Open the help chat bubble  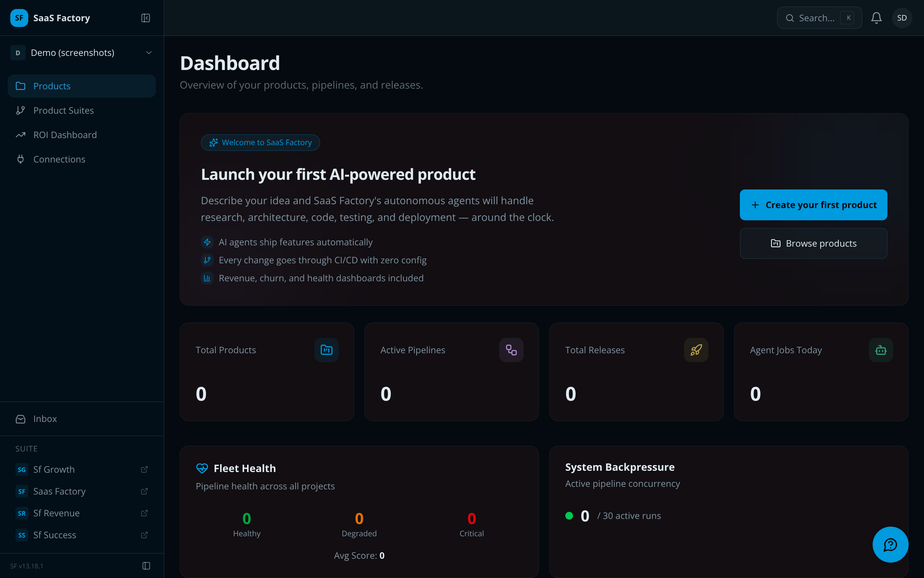point(890,545)
